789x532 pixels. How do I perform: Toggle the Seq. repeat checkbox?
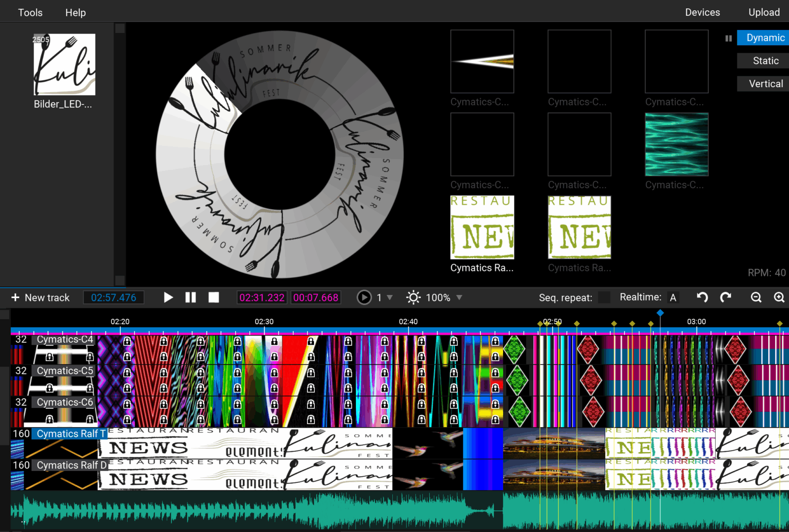tap(604, 298)
